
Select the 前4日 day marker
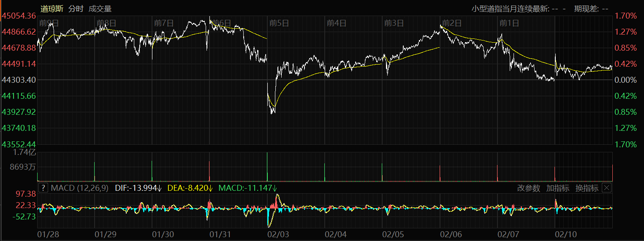click(337, 23)
